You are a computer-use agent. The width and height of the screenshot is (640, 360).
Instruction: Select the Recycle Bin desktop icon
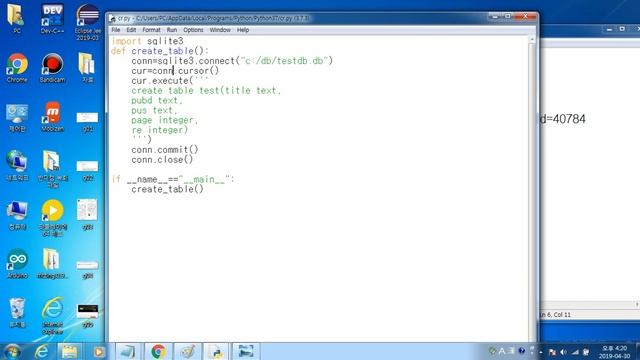[x=17, y=313]
